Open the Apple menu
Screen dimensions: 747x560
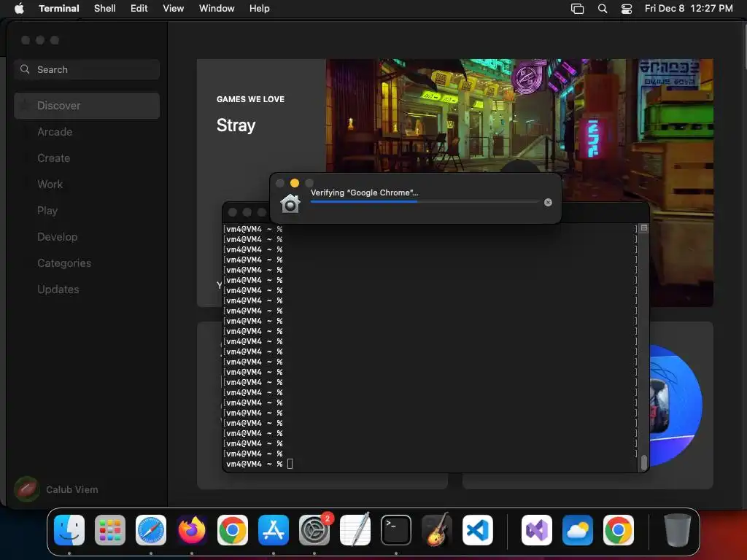click(x=19, y=8)
